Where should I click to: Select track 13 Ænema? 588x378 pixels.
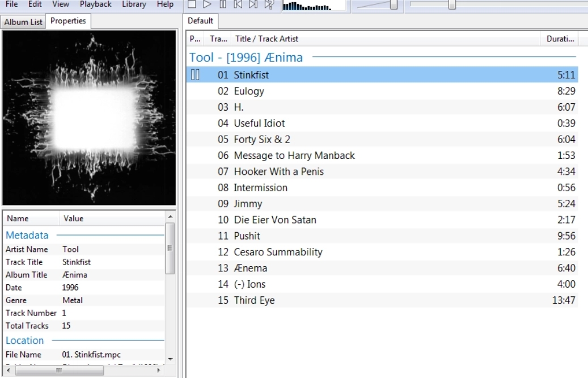click(x=383, y=268)
